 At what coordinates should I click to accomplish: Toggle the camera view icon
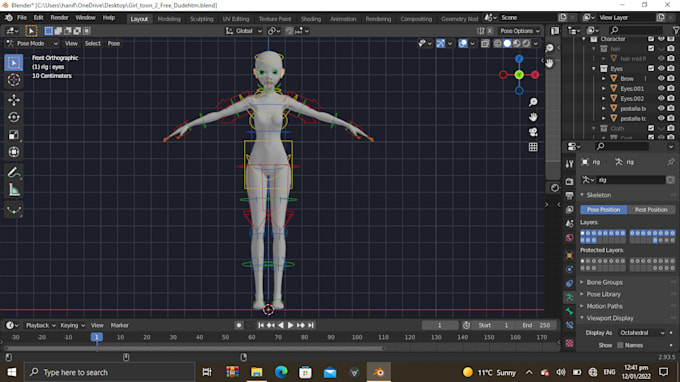click(533, 132)
